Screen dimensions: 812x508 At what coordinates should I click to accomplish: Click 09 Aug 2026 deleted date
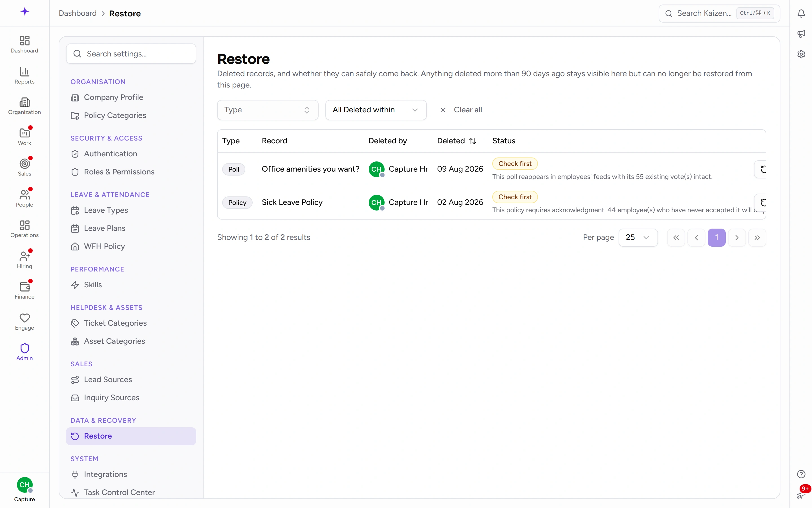click(x=460, y=169)
